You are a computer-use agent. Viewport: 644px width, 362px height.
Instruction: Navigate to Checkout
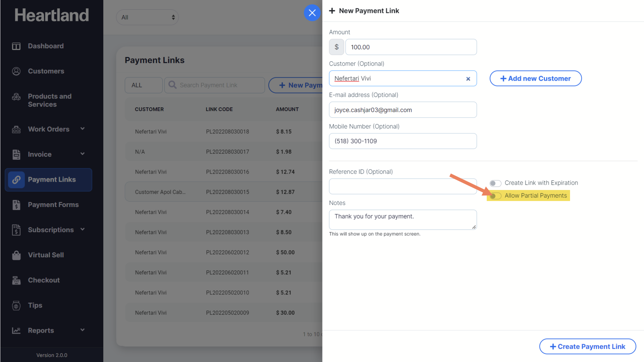click(x=44, y=280)
